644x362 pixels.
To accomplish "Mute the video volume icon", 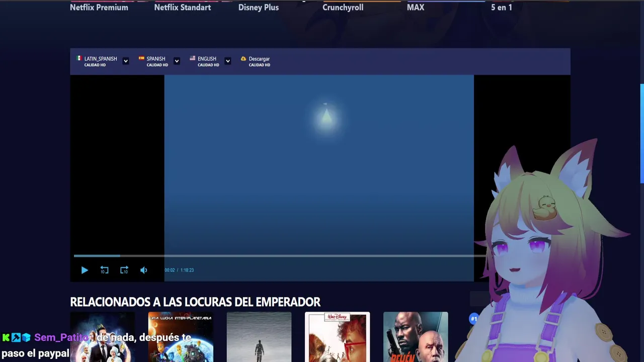I will (x=144, y=270).
